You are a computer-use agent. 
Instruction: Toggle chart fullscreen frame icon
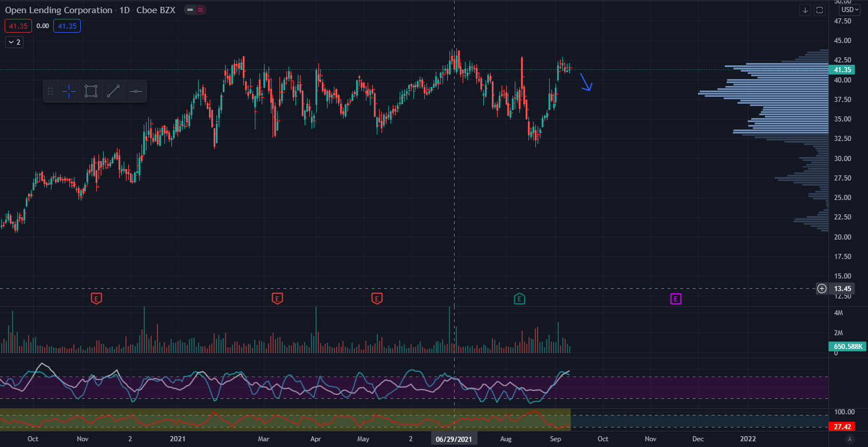coord(820,10)
